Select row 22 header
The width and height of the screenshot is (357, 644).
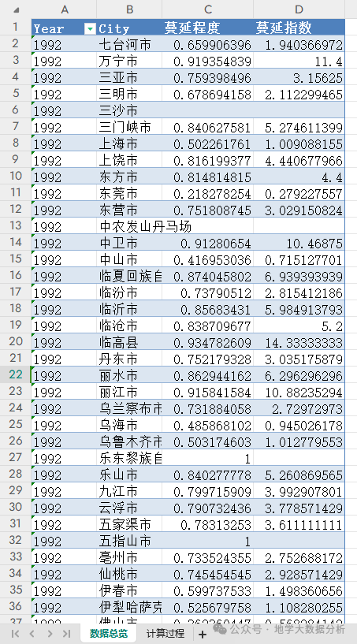click(16, 375)
